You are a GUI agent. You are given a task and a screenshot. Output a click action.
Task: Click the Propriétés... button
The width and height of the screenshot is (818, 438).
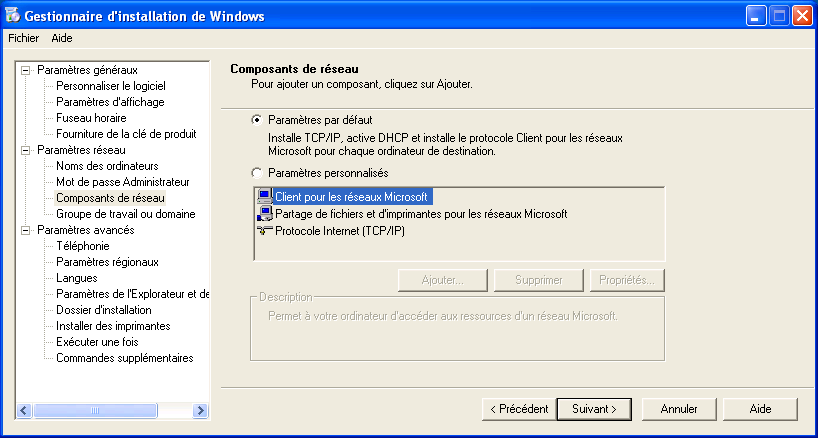(627, 280)
